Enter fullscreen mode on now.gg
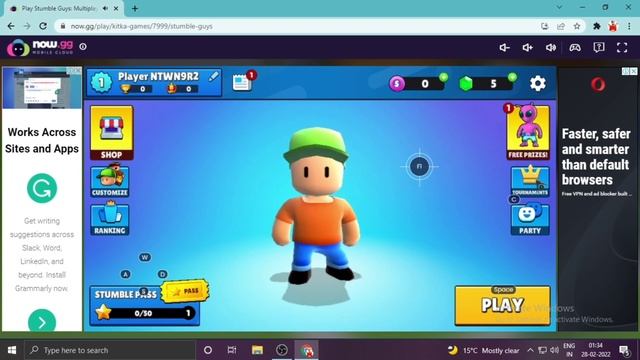Image resolution: width=640 pixels, height=360 pixels. pyautogui.click(x=622, y=47)
